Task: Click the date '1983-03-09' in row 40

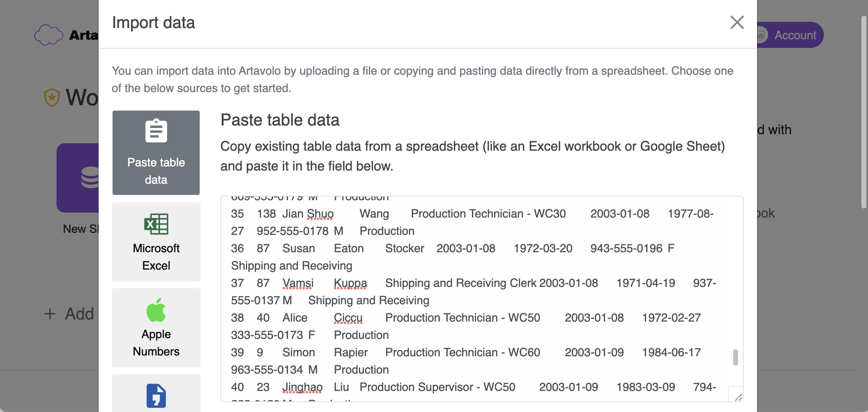Action: pos(646,387)
